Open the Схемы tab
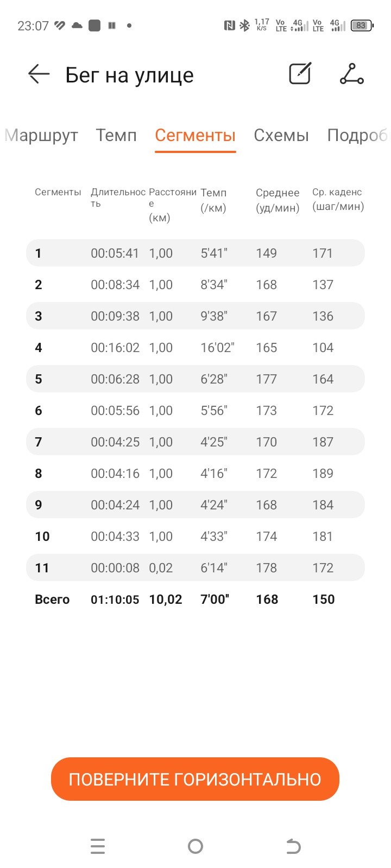This screenshot has width=391, height=868. [x=281, y=135]
